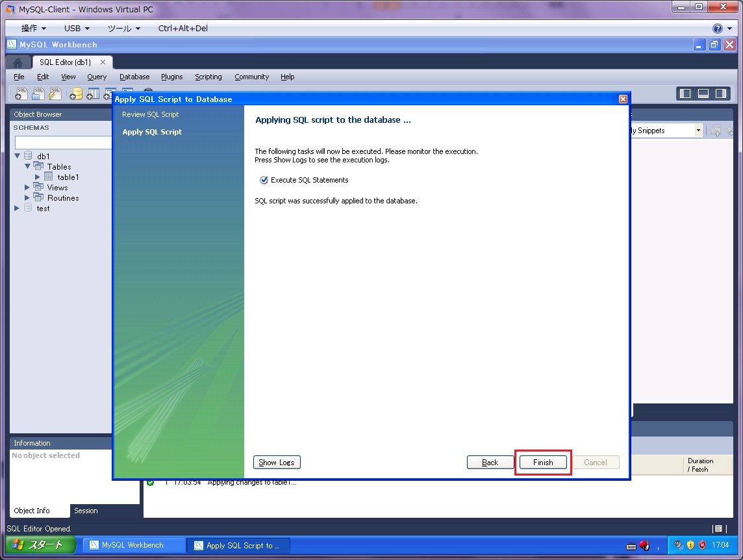
Task: Create a new schema with database icon
Action: tap(76, 94)
